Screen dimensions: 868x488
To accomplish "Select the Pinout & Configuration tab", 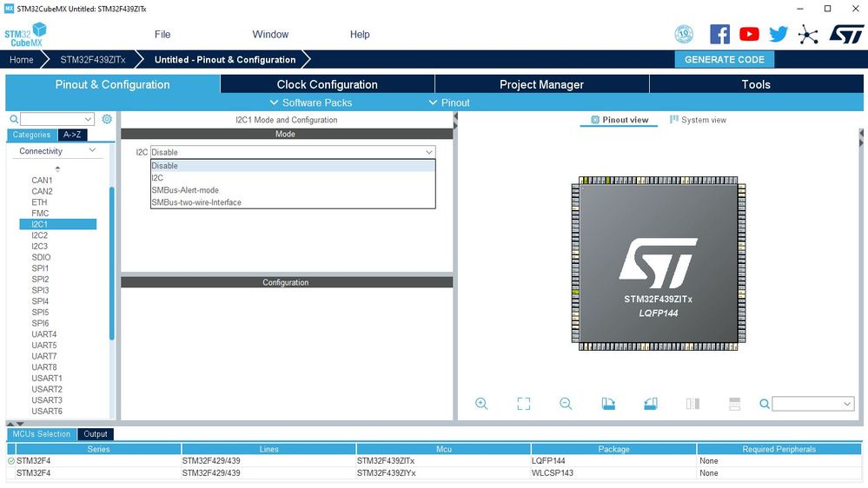I will click(x=112, y=84).
